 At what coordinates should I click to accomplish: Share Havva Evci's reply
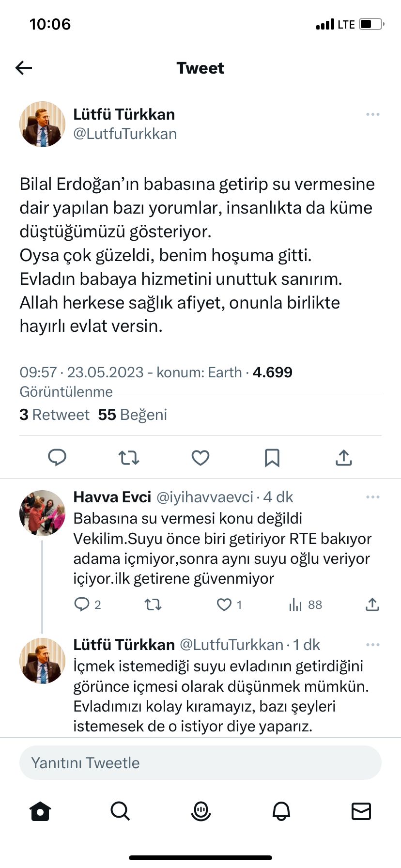pos(372,604)
